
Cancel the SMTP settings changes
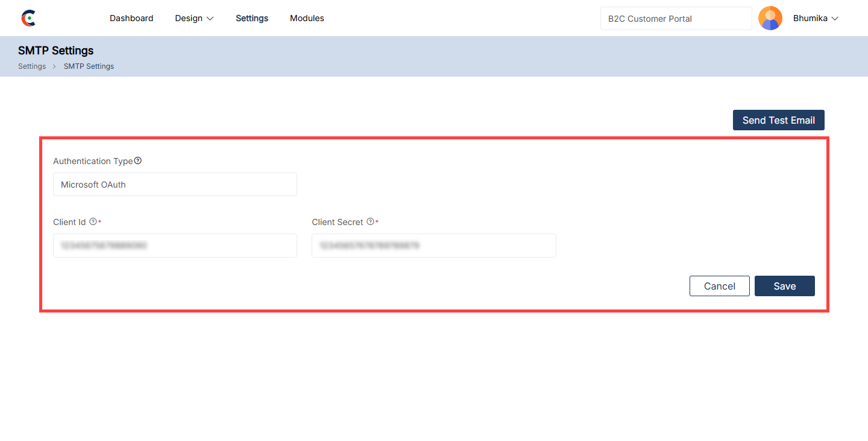719,286
